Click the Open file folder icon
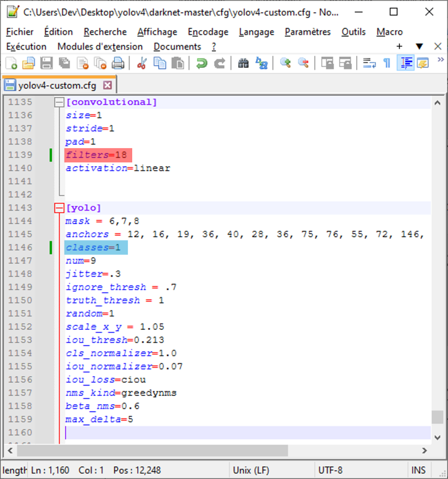Viewport: 448px width, 479px height. point(29,63)
